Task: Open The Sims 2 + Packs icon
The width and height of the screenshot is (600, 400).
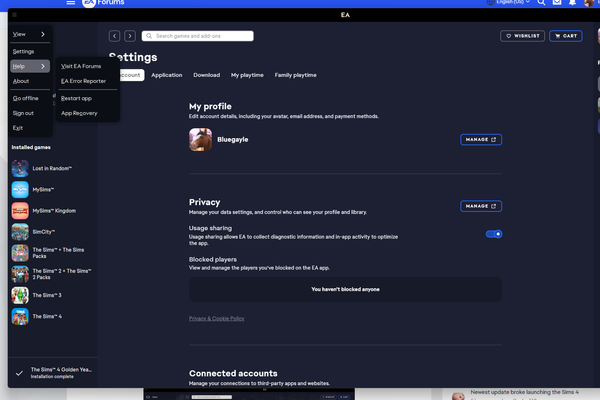Action: point(20,274)
